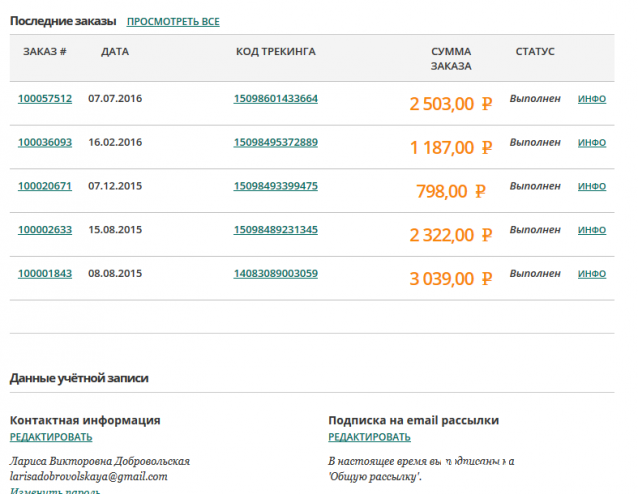Viewport: 638px width, 494px height.
Task: Open order number 100020671
Action: tap(45, 186)
